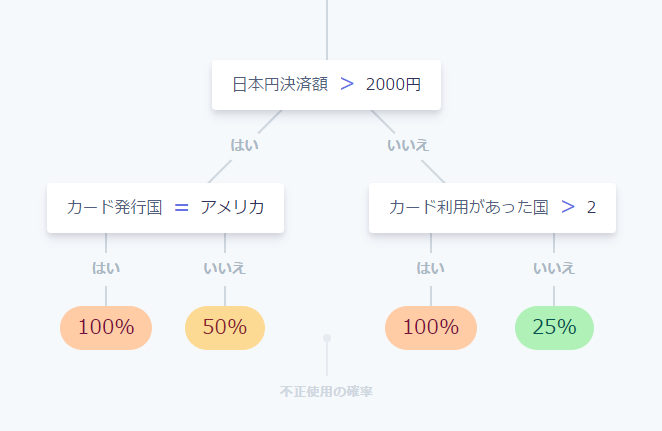
Task: Click the green 25% result pill
Action: (554, 328)
